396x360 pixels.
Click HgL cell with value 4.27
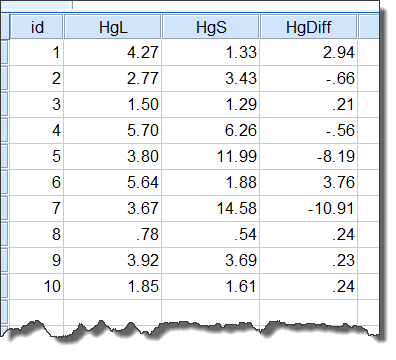tap(113, 53)
